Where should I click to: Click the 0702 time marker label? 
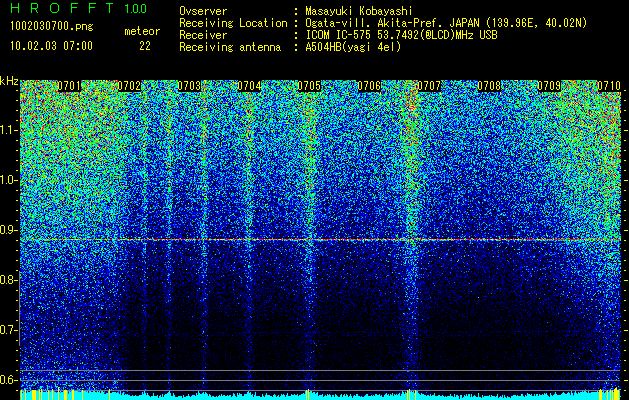[129, 86]
